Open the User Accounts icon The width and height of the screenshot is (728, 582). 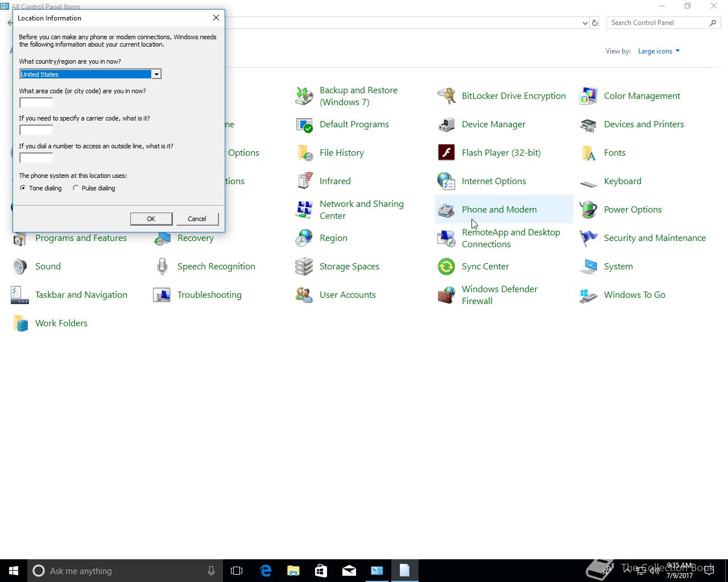[304, 295]
